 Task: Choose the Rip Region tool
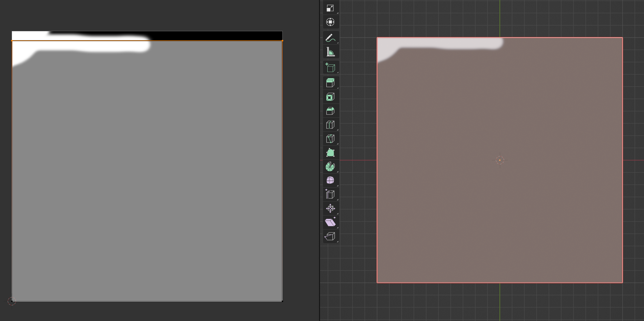(330, 237)
